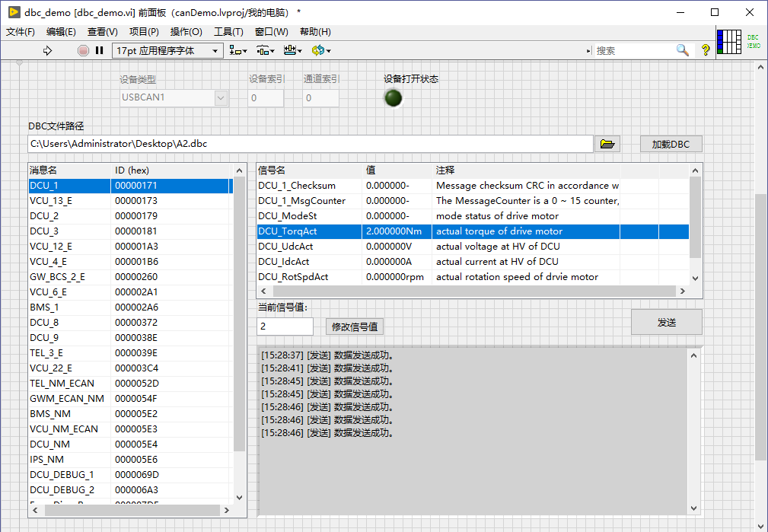Abort execution using the red stop icon

(x=84, y=50)
